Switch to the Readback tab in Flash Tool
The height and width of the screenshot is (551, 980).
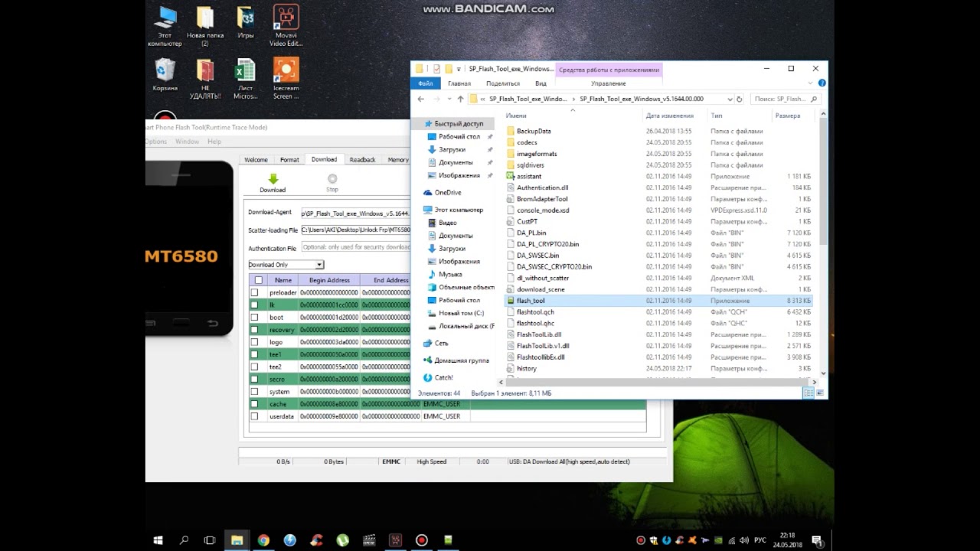[362, 160]
